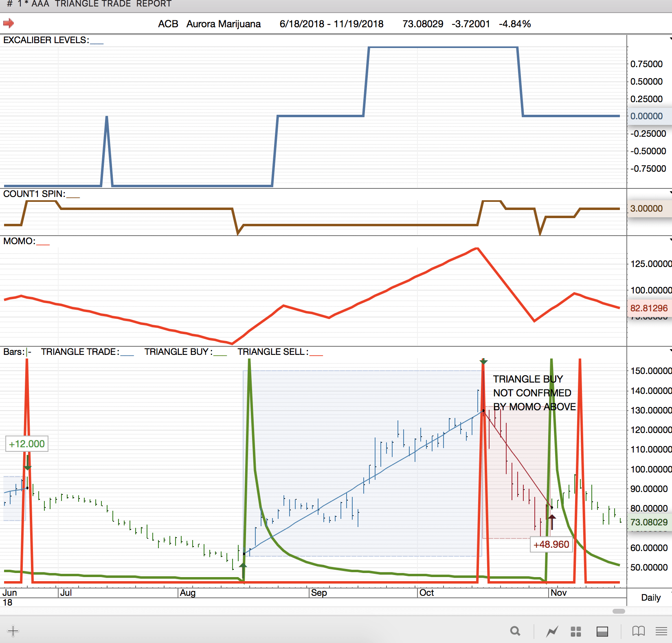Image resolution: width=672 pixels, height=643 pixels.
Task: Click the date range 6/18/2018 - 11/19/2018
Action: coord(331,24)
